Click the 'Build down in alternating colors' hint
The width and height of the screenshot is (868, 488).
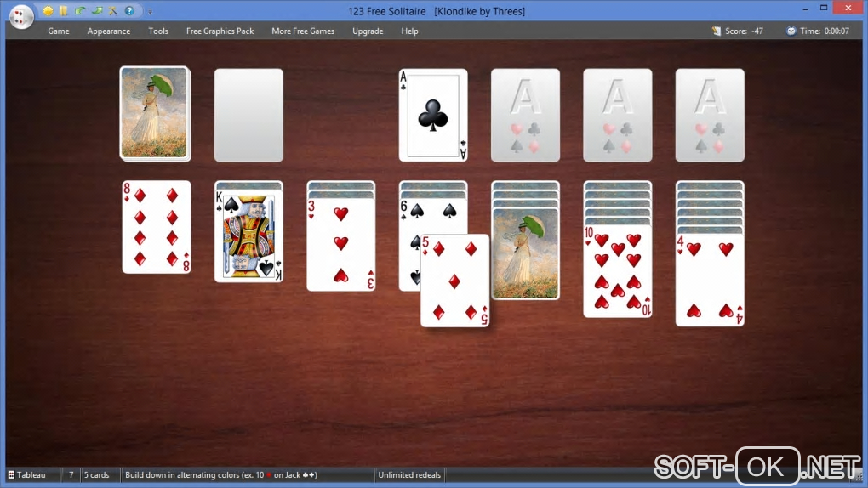(x=221, y=474)
